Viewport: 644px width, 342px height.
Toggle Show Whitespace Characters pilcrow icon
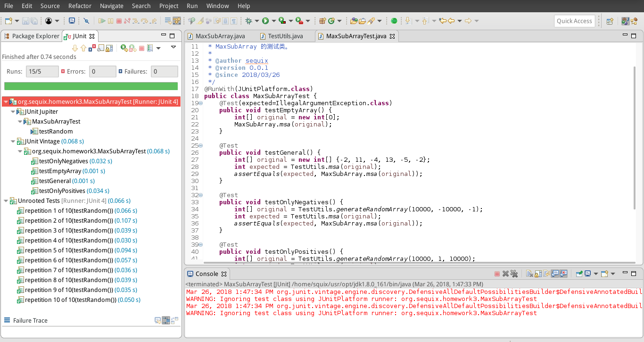click(x=233, y=21)
